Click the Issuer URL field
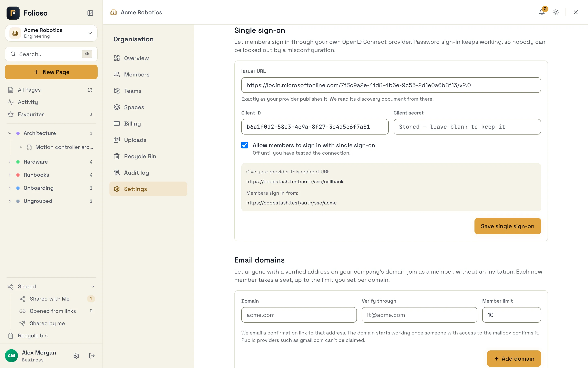 tap(391, 85)
